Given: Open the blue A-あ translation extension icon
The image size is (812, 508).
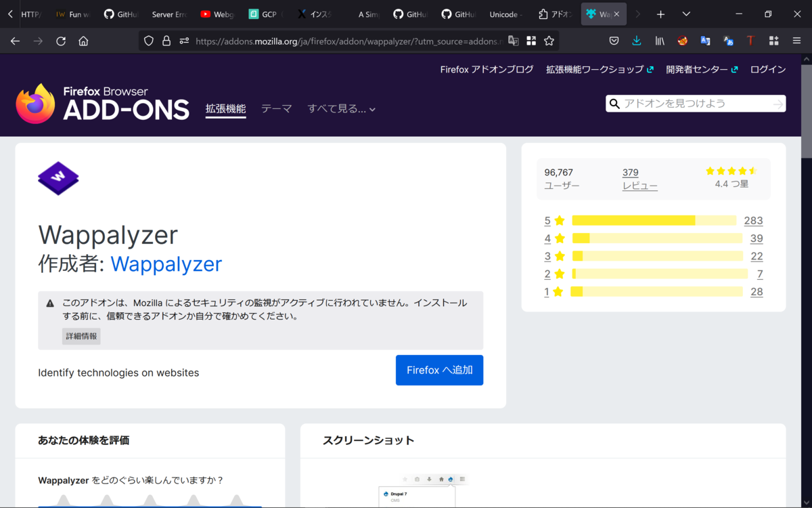Looking at the screenshot, I should 728,41.
